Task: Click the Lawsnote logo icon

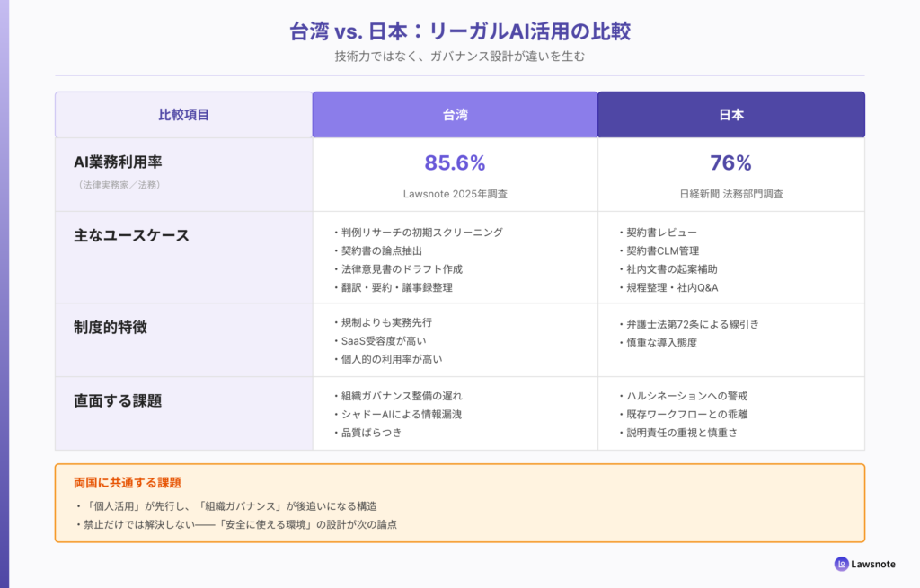Action: click(841, 564)
